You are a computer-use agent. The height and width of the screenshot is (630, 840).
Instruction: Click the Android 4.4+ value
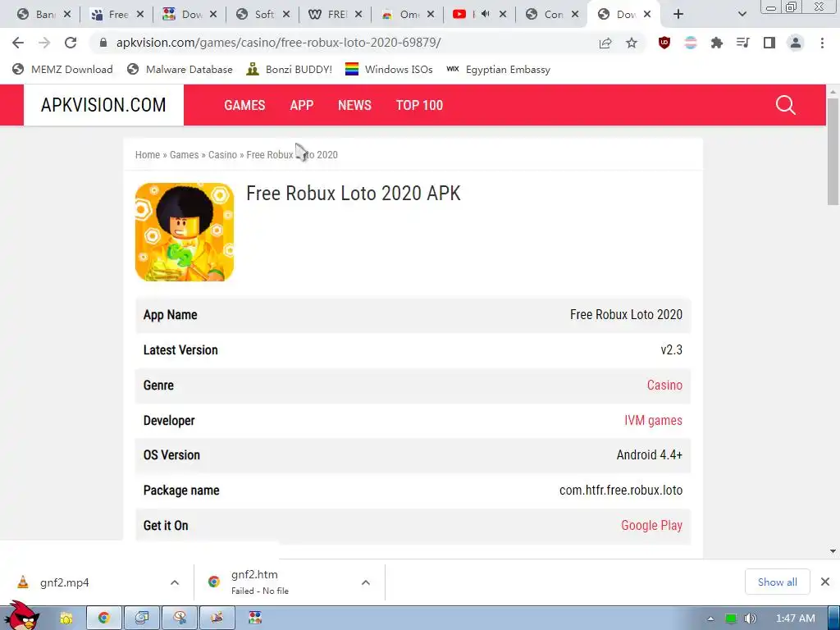coord(650,454)
